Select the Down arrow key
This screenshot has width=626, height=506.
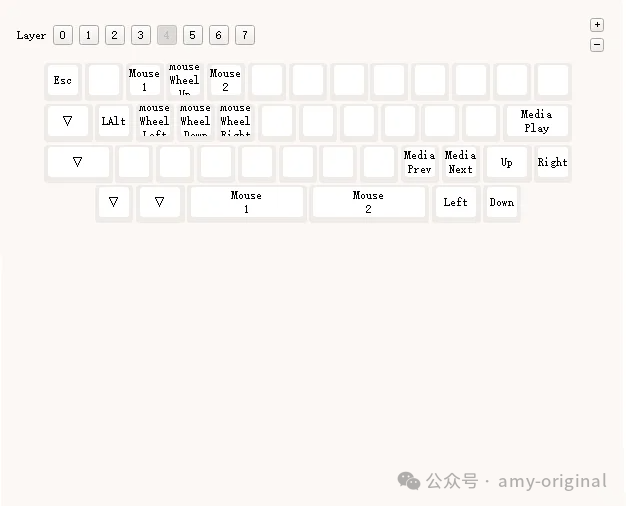point(502,203)
